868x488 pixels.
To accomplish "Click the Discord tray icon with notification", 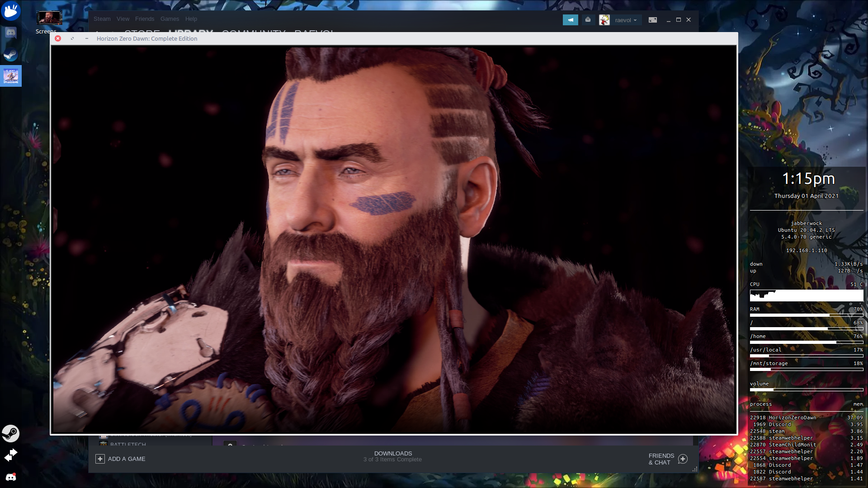I will tap(11, 477).
